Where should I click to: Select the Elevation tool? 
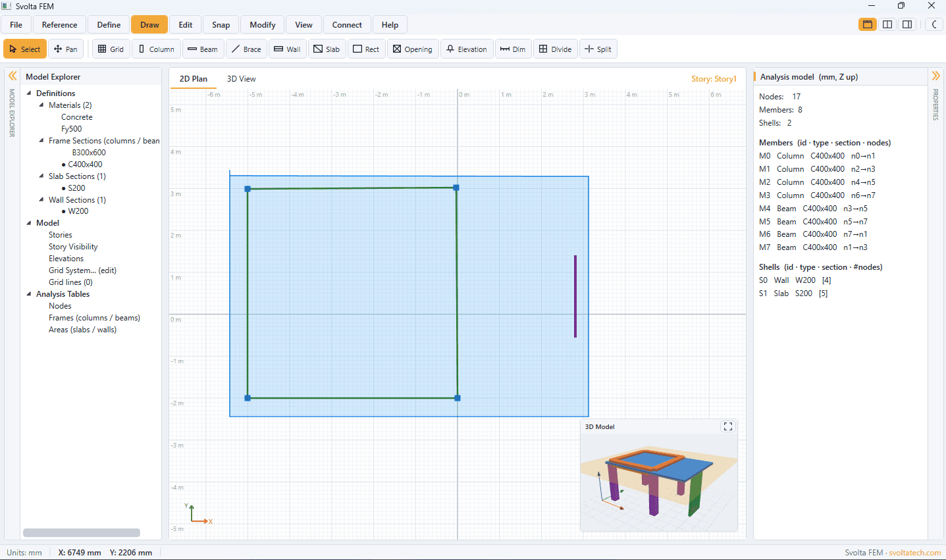pyautogui.click(x=467, y=49)
